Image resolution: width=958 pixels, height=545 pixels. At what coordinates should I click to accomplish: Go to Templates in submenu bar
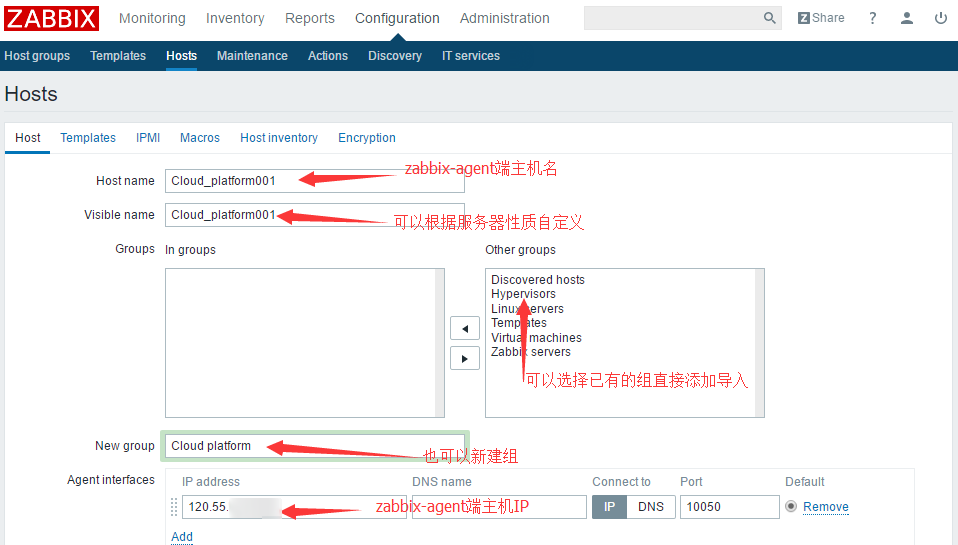coord(118,56)
